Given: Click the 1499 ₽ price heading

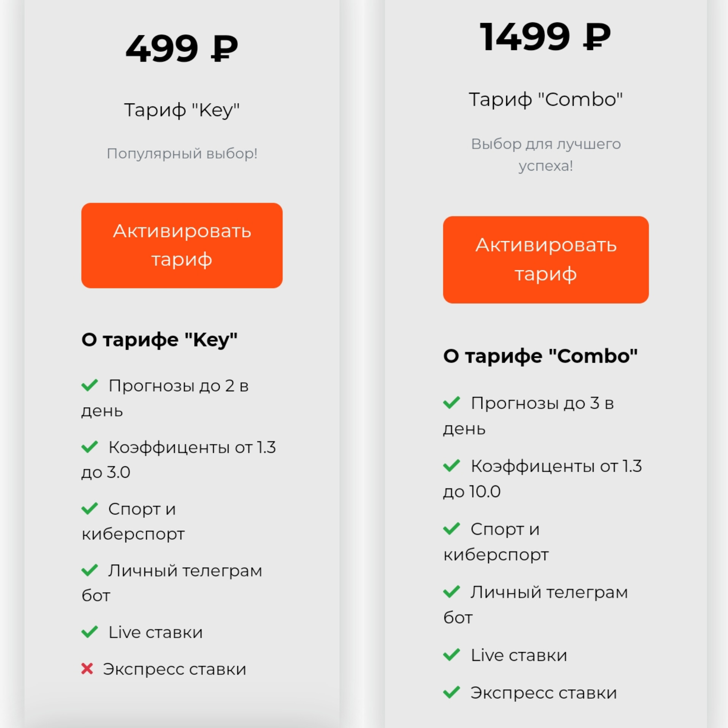Looking at the screenshot, I should point(545,36).
